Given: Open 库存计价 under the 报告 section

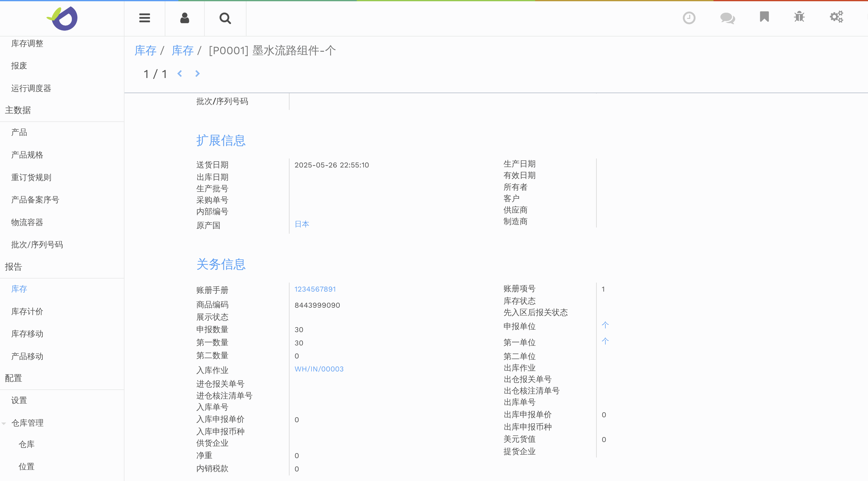Looking at the screenshot, I should [x=27, y=312].
